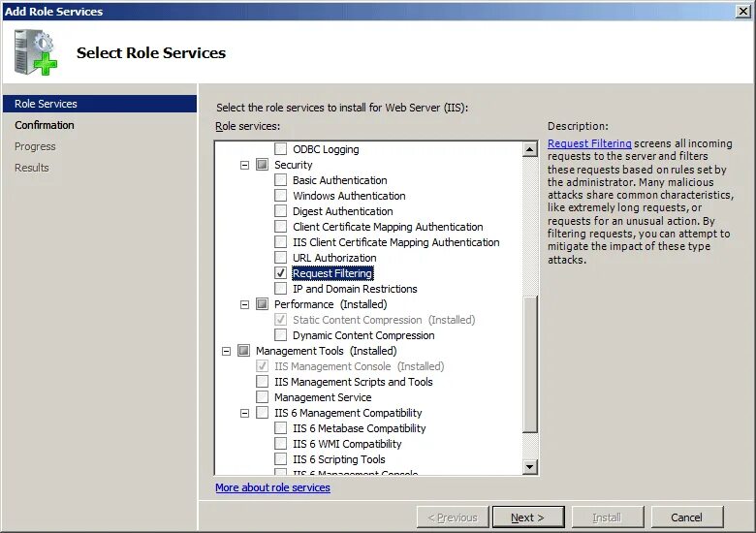The height and width of the screenshot is (533, 756).
Task: Enable URL Authorization checkbox
Action: pyautogui.click(x=281, y=258)
